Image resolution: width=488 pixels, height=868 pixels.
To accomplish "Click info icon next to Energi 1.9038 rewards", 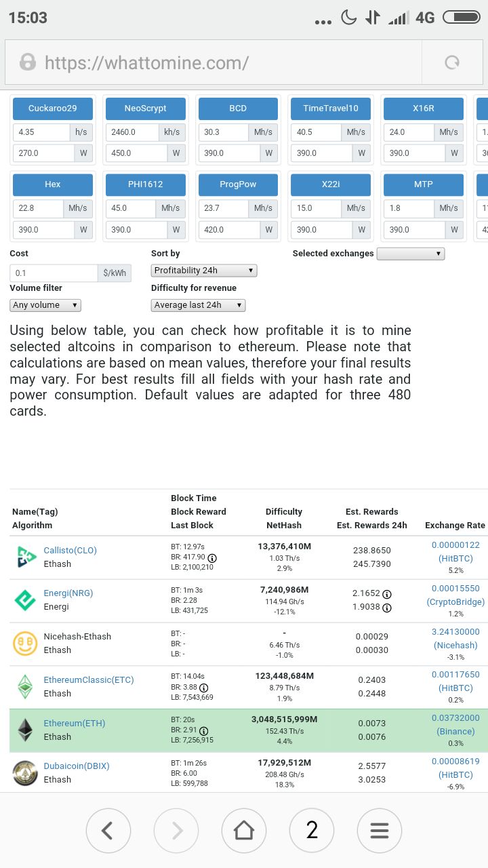I will 387,608.
